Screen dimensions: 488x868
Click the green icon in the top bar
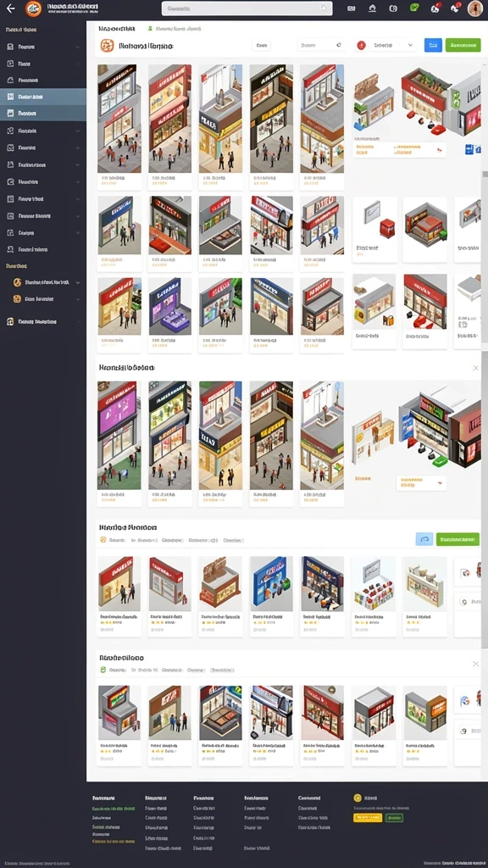pyautogui.click(x=413, y=8)
